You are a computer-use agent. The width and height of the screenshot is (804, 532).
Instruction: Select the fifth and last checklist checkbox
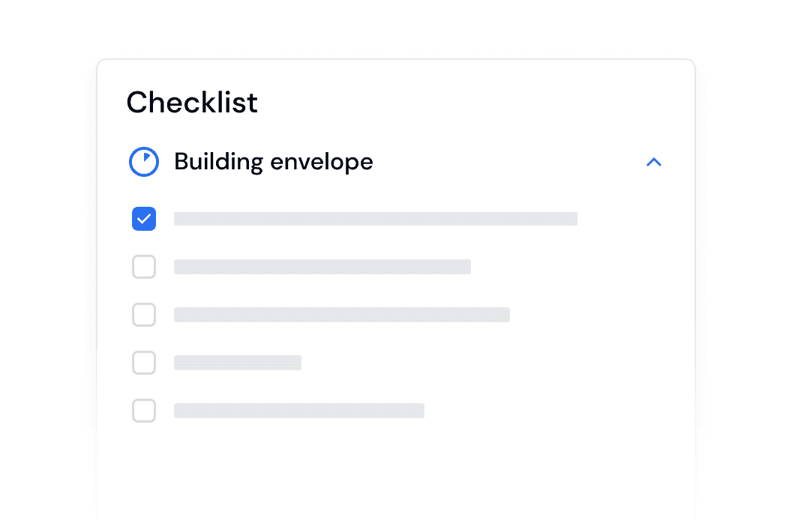click(x=144, y=411)
